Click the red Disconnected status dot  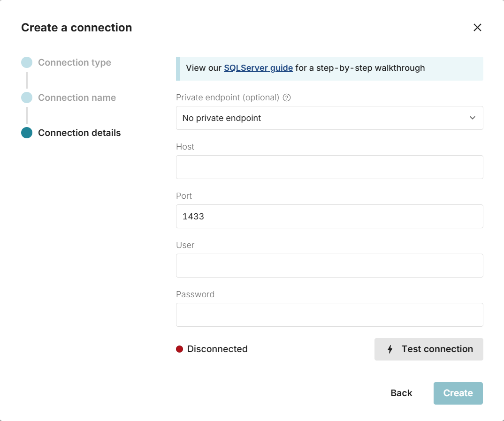point(179,349)
